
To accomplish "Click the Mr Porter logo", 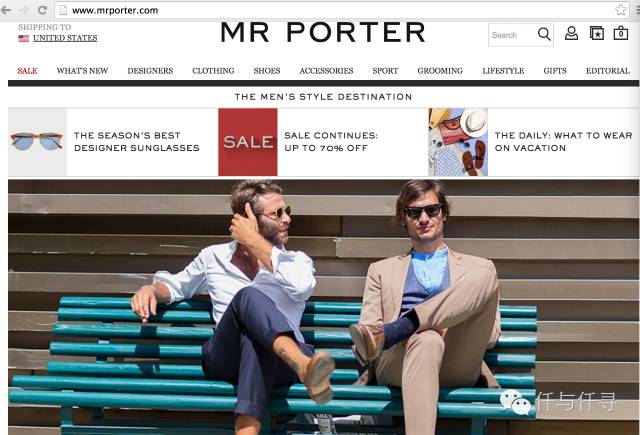I will 323,32.
